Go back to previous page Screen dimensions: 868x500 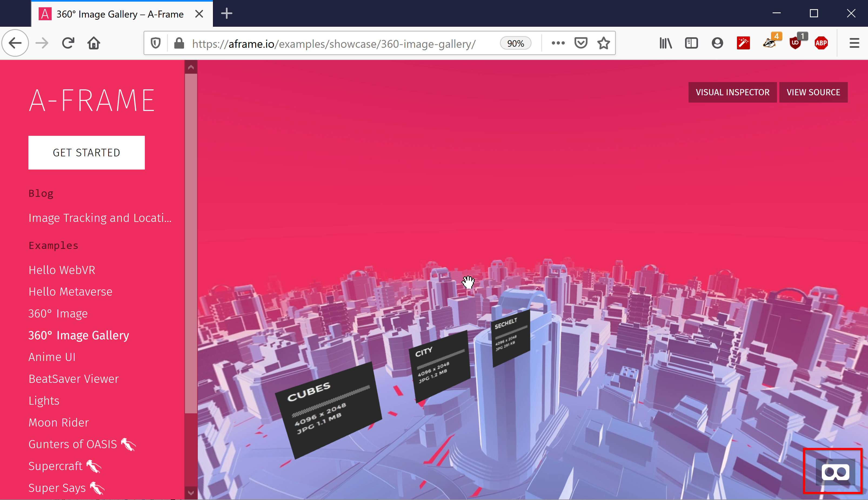click(x=15, y=43)
